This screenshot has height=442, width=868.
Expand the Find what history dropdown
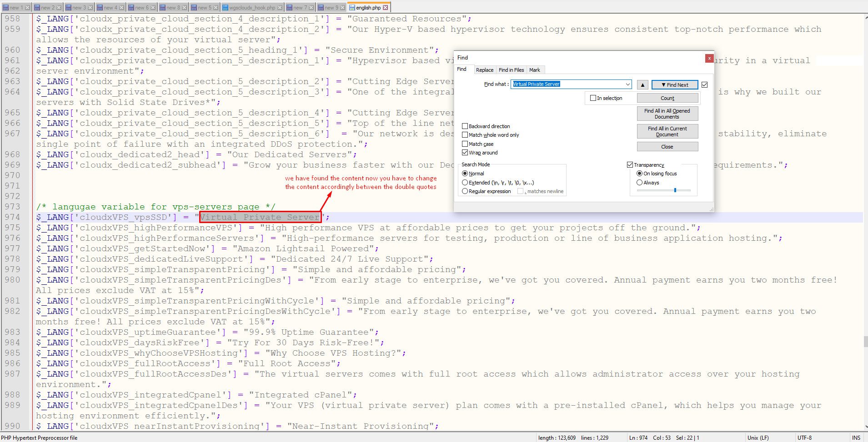(627, 84)
